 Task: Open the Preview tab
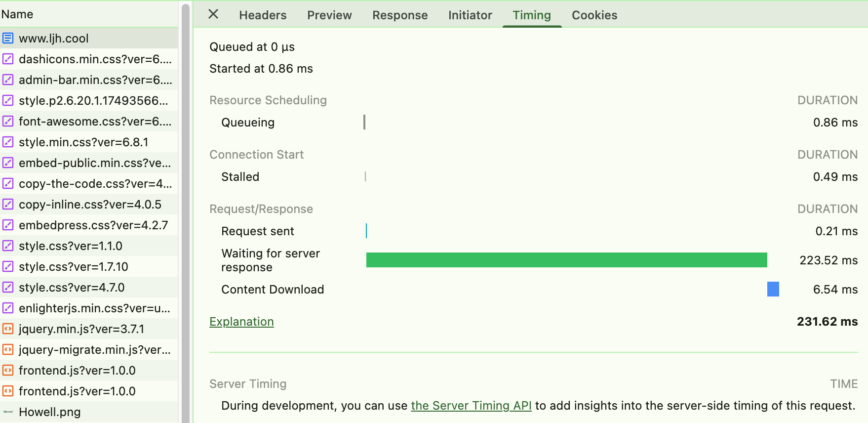(329, 15)
